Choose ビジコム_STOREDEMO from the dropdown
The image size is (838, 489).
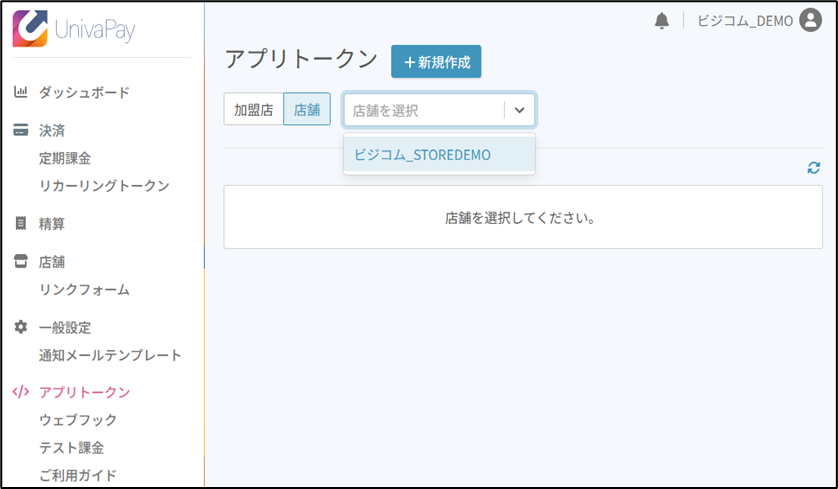click(x=439, y=154)
